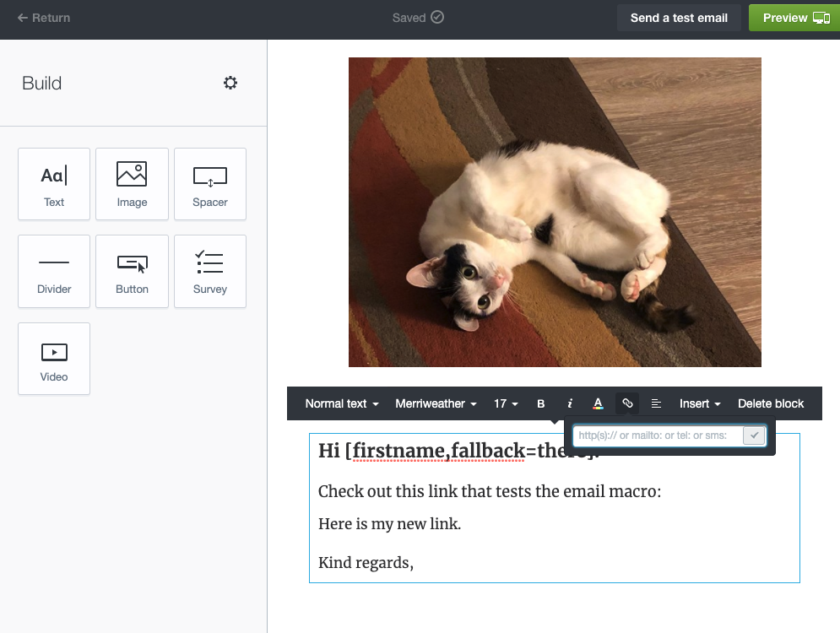Focus the link URL input field

click(657, 436)
